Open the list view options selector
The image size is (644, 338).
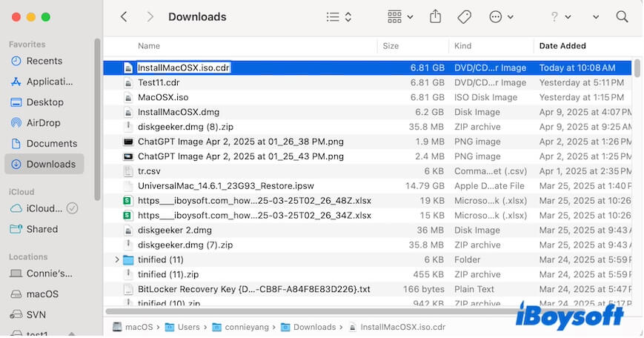click(339, 17)
